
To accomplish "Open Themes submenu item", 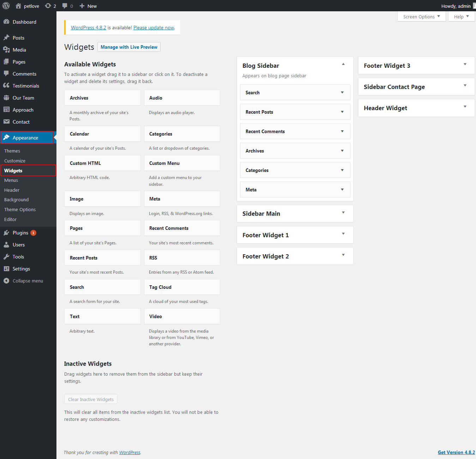I will (12, 151).
